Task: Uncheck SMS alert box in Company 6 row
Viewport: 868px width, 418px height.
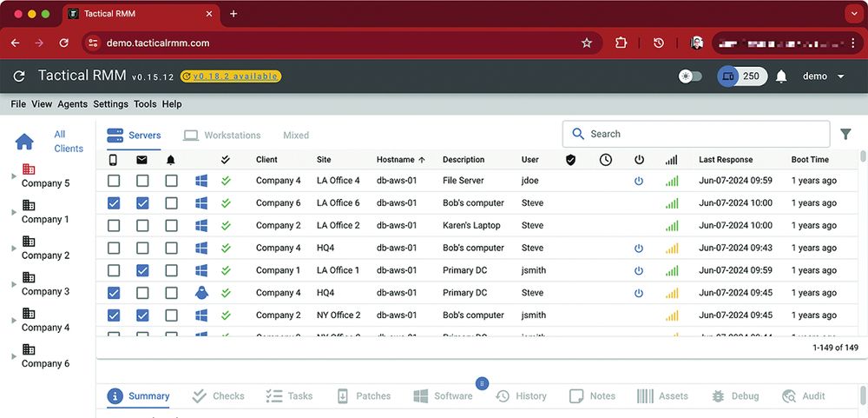Action: pyautogui.click(x=114, y=203)
